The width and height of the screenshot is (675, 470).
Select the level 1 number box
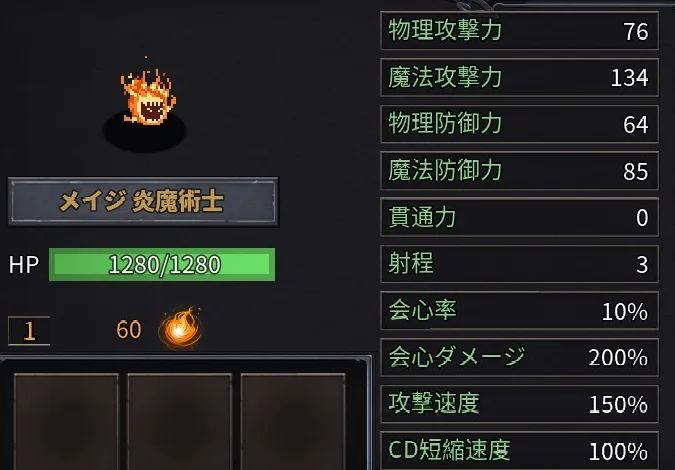pos(29,331)
